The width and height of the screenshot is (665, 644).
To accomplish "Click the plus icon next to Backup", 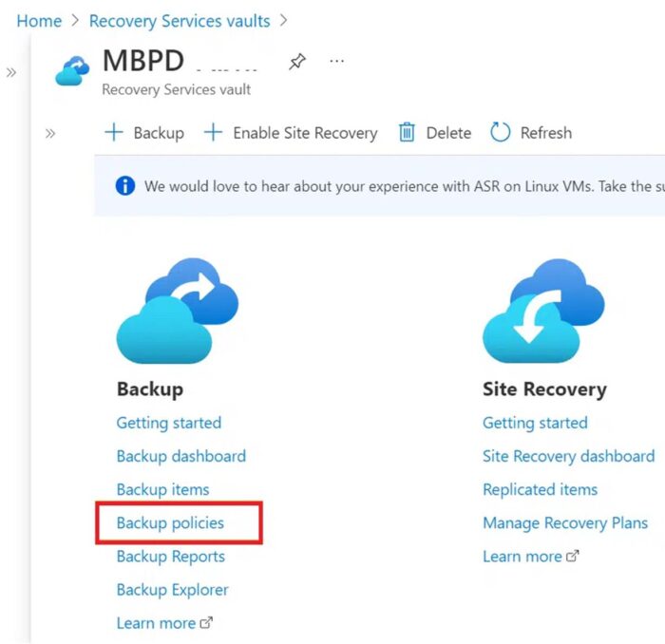I will pyautogui.click(x=114, y=132).
